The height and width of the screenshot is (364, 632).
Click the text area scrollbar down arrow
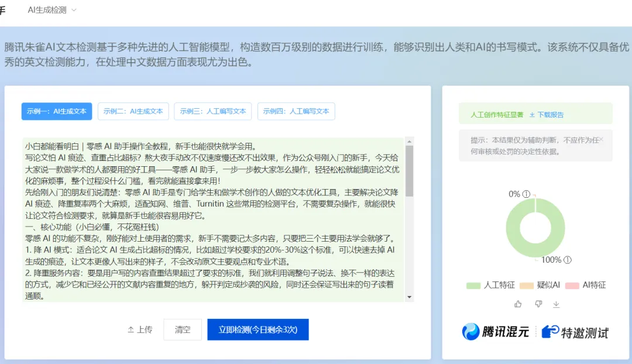(x=409, y=297)
